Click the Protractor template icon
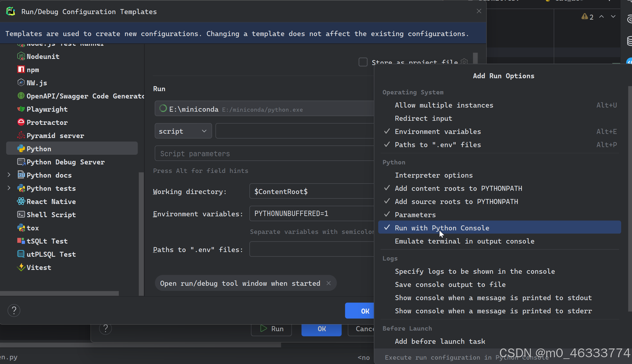Viewport: 632px width, 364px height. click(x=21, y=122)
